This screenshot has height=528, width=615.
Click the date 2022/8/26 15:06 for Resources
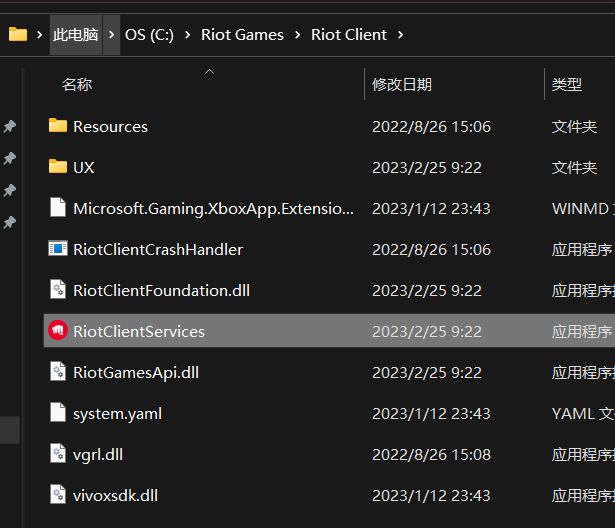[x=431, y=127]
